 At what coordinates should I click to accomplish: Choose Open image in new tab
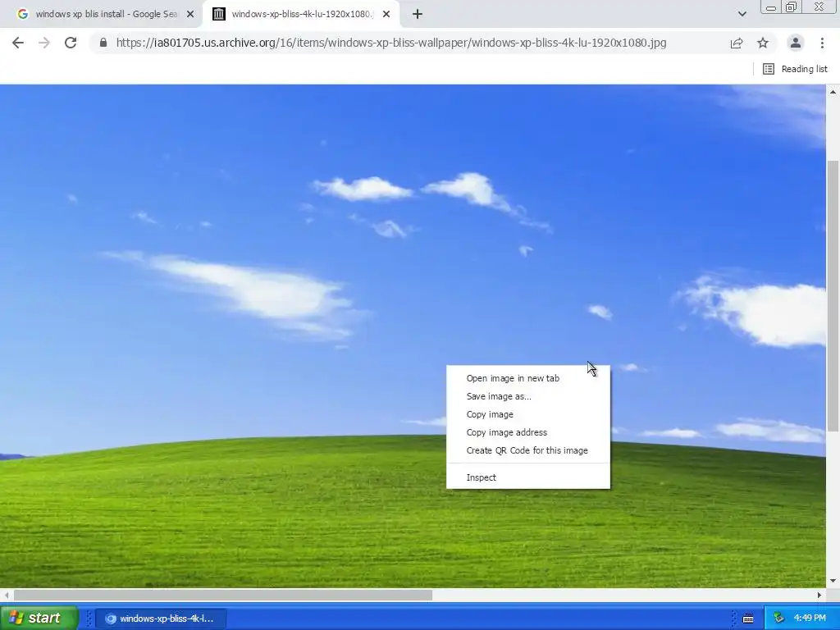(x=527, y=378)
